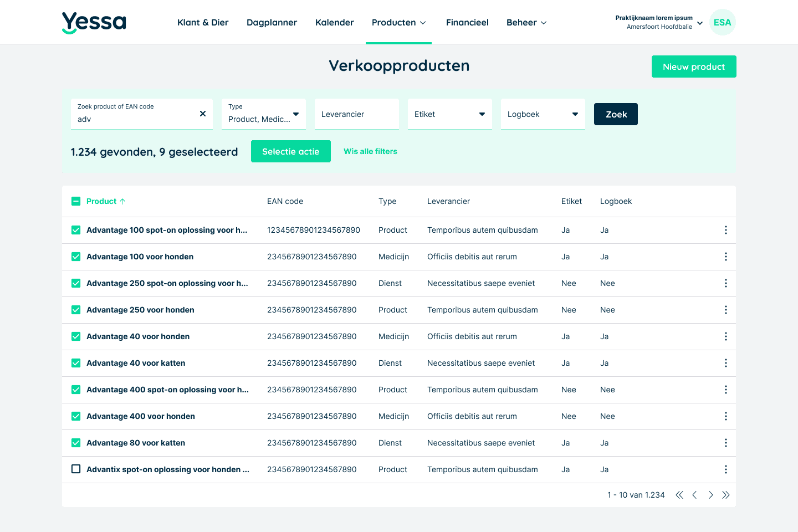The image size is (798, 532).
Task: Open the Type filter dropdown
Action: [264, 114]
